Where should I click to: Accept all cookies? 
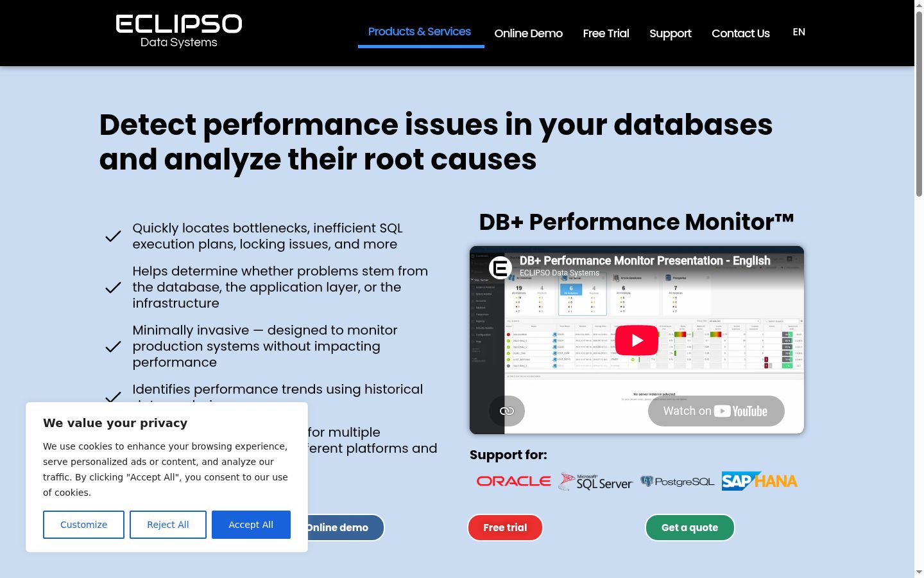point(251,525)
